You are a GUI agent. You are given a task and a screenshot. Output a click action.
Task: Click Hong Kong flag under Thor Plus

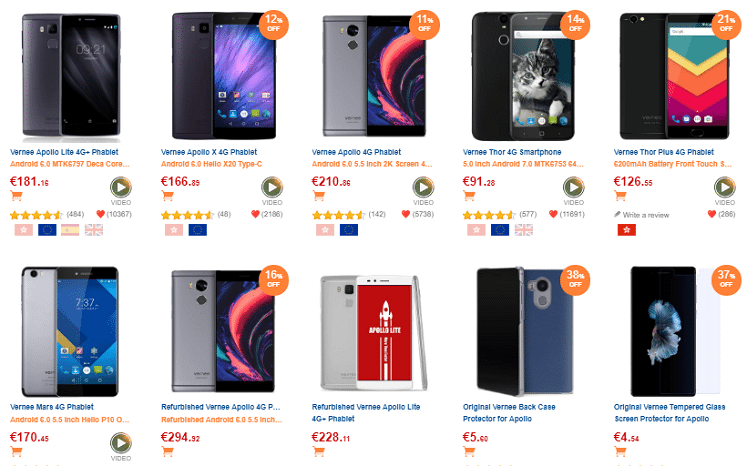pos(626,230)
